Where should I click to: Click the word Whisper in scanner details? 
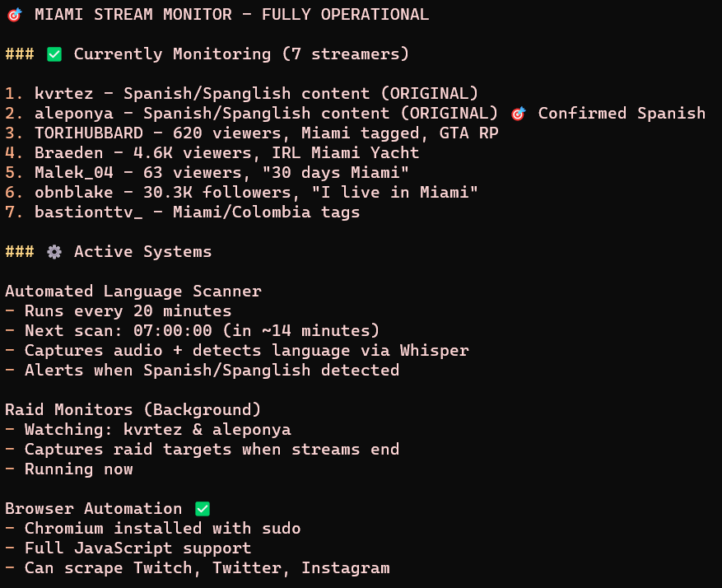pyautogui.click(x=434, y=351)
